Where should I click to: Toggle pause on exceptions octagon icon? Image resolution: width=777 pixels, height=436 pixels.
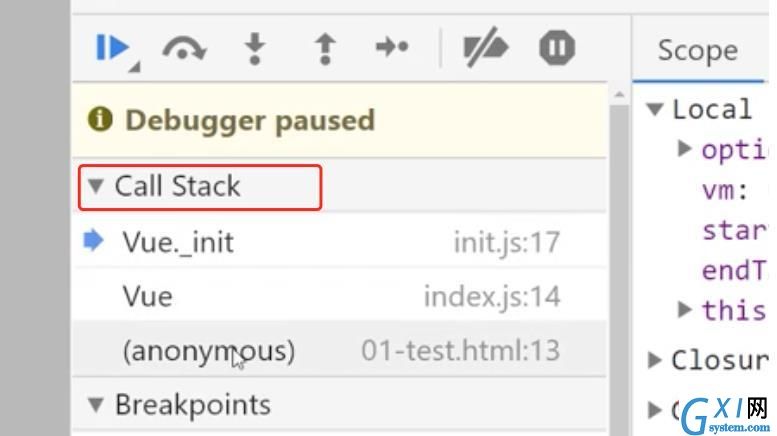coord(557,48)
